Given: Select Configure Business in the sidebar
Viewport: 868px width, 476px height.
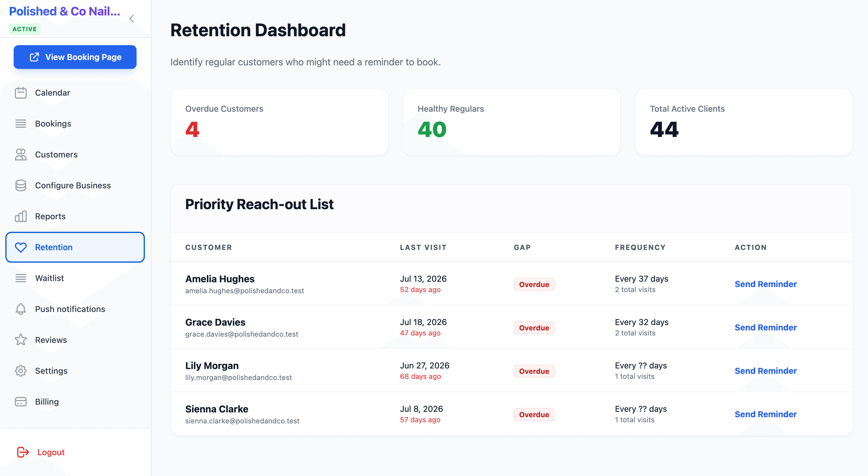Looking at the screenshot, I should [x=75, y=185].
